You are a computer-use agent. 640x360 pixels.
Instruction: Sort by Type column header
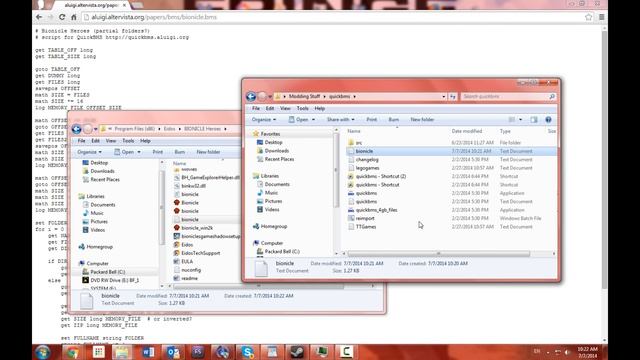[505, 131]
